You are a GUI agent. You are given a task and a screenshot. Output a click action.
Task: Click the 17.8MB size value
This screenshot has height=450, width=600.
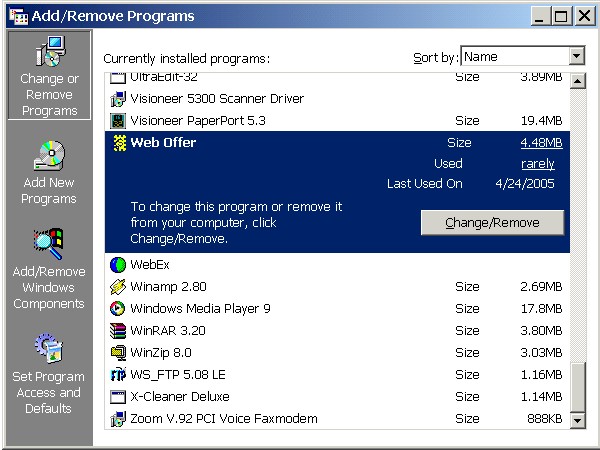click(x=541, y=309)
